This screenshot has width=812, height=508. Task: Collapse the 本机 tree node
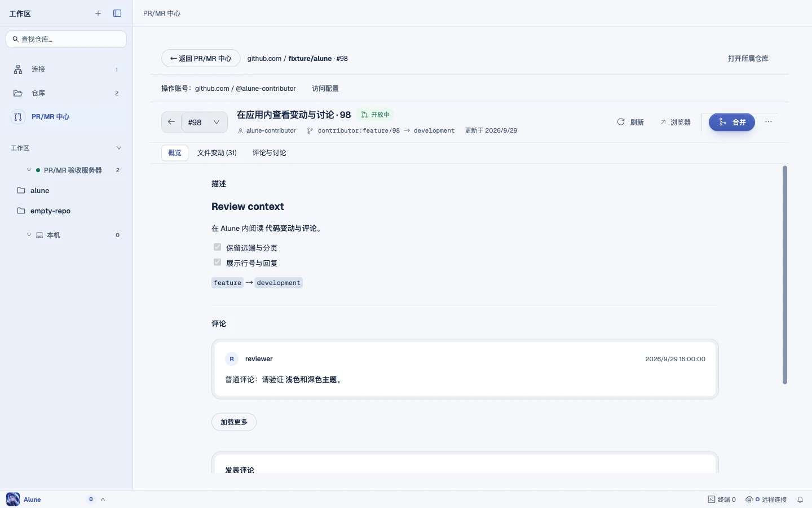29,235
